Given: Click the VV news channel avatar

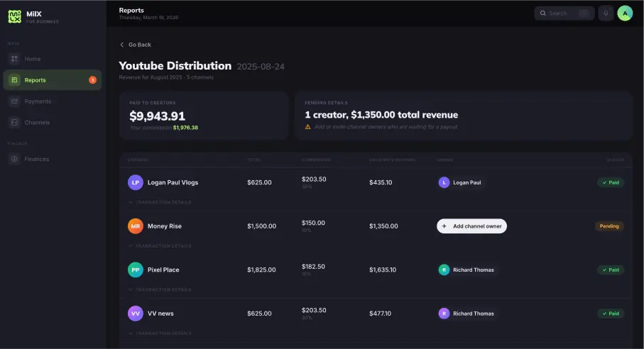Looking at the screenshot, I should [136, 314].
